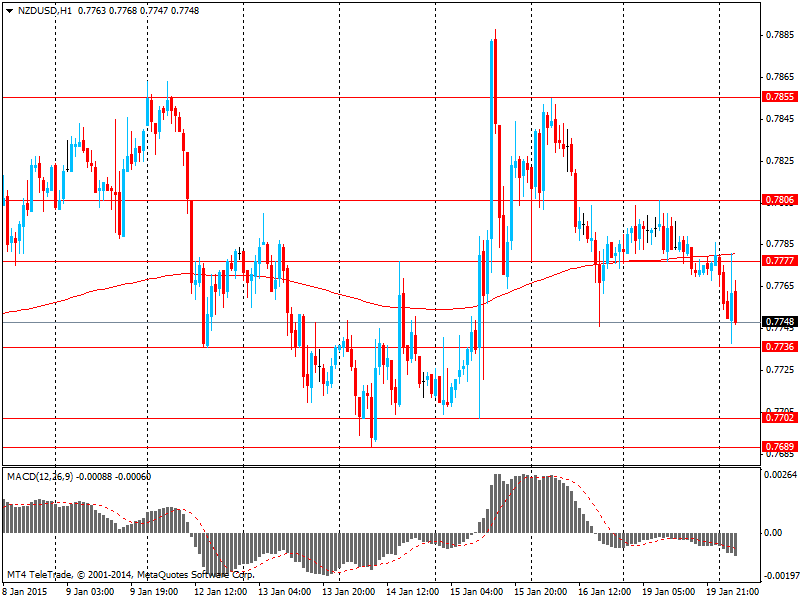Select the 0.7689 red price level label
Viewport: 800px width, 600px height.
[779, 447]
